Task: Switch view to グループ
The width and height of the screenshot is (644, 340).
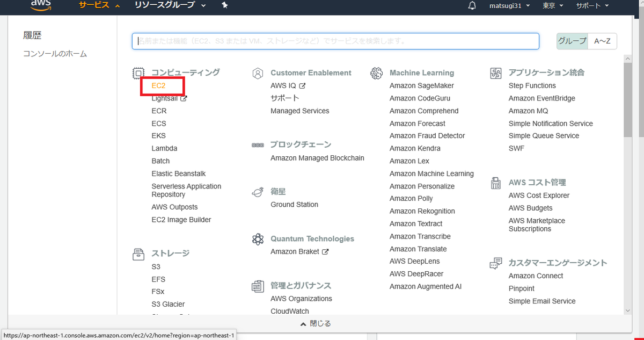Action: point(572,41)
